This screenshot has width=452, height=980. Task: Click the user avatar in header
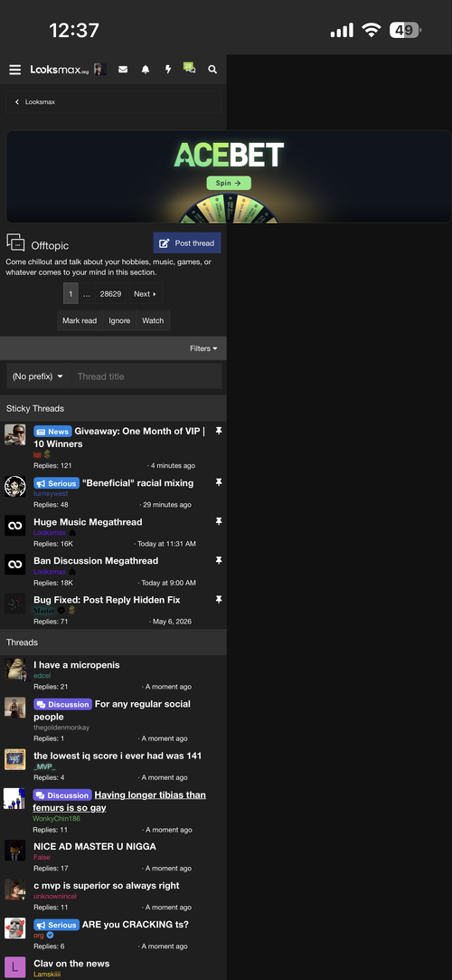pos(99,70)
